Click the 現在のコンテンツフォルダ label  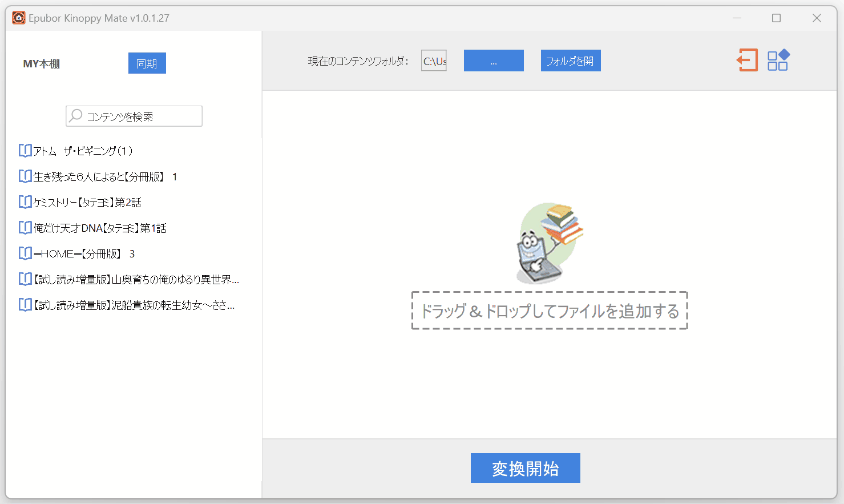358,61
